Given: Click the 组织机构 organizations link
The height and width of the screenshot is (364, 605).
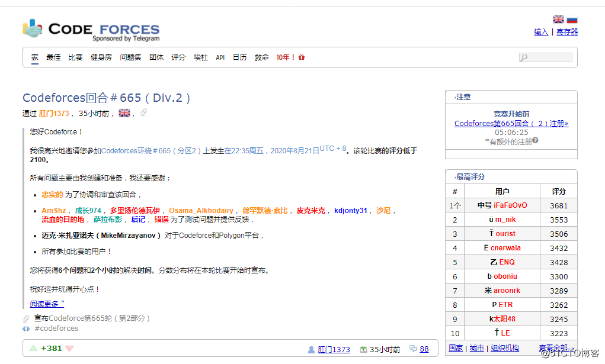Looking at the screenshot, I should pyautogui.click(x=505, y=348).
